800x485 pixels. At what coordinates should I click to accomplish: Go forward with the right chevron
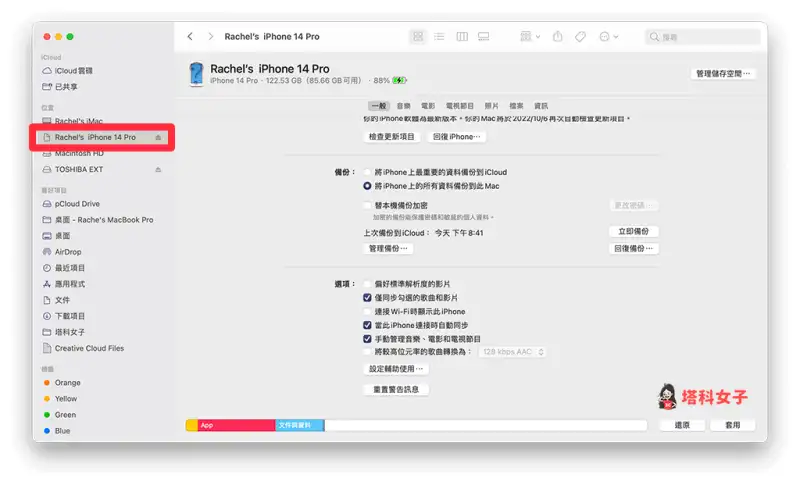click(x=211, y=37)
